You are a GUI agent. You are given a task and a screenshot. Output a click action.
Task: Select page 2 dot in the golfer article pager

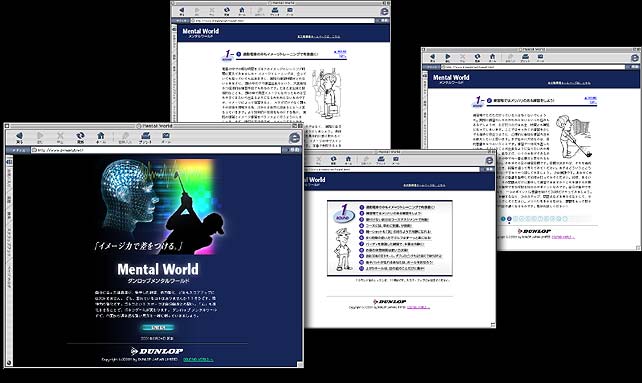[x=509, y=219]
